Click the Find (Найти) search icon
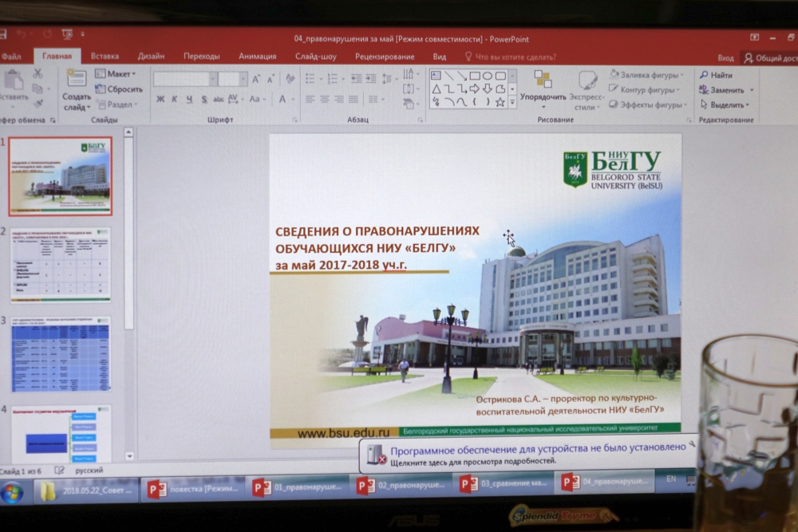The image size is (798, 532). [x=705, y=75]
